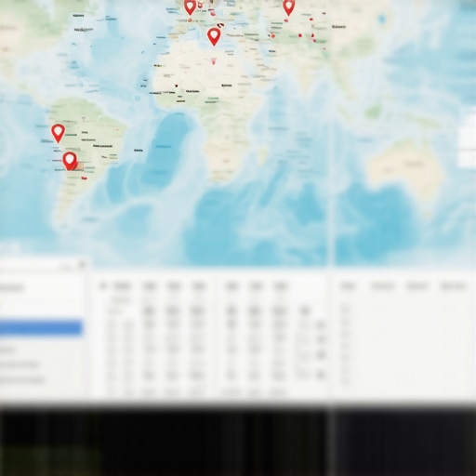
Task: Click the red pin over central Asia at top
Action: 288,7
